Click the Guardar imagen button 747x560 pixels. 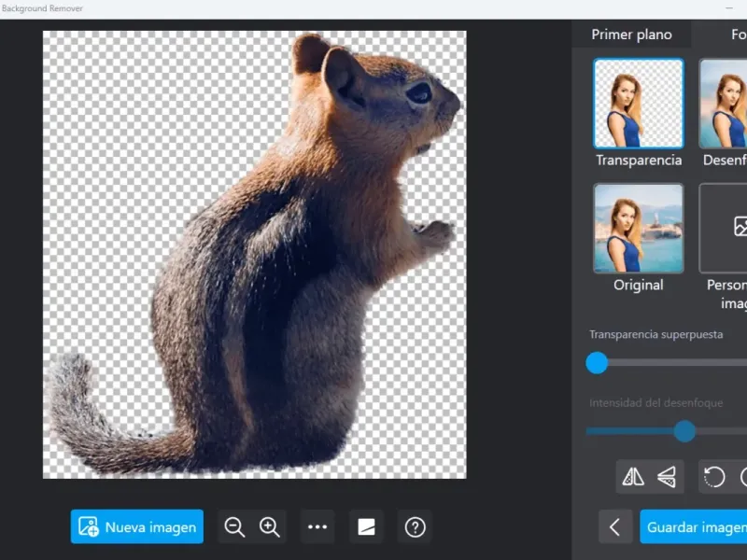click(695, 527)
